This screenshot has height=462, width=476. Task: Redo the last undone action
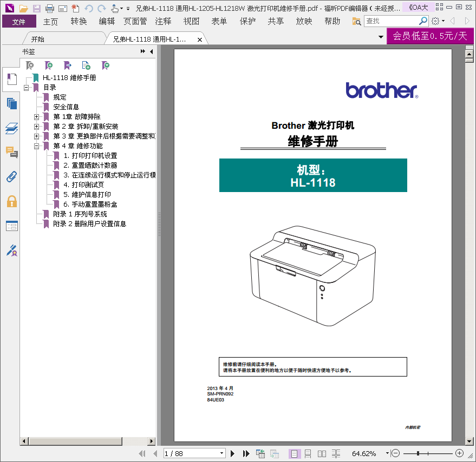click(102, 8)
